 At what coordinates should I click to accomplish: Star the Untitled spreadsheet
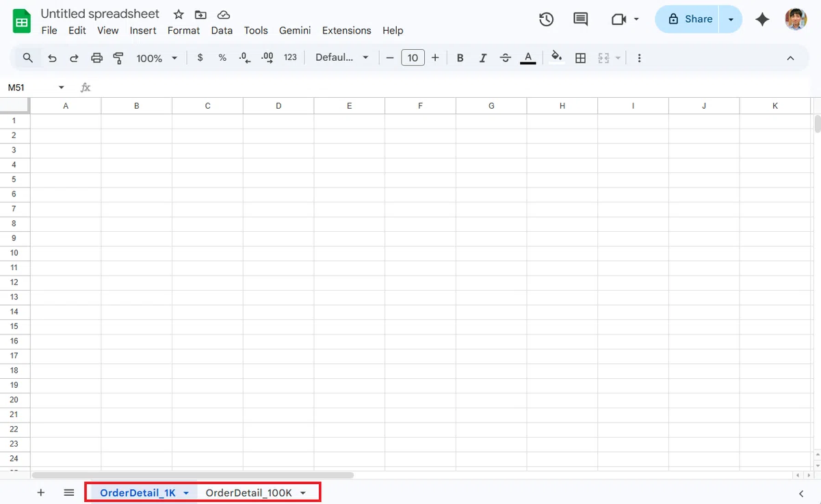[x=179, y=14]
